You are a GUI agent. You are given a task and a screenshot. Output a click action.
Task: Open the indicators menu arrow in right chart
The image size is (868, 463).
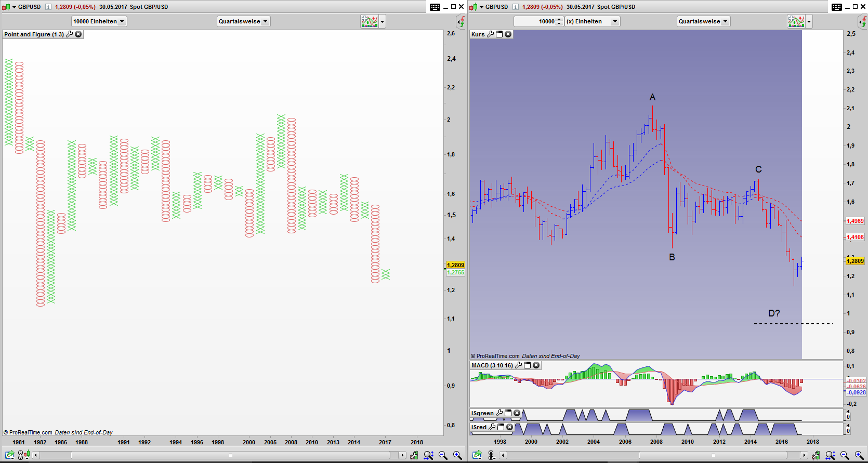point(809,21)
